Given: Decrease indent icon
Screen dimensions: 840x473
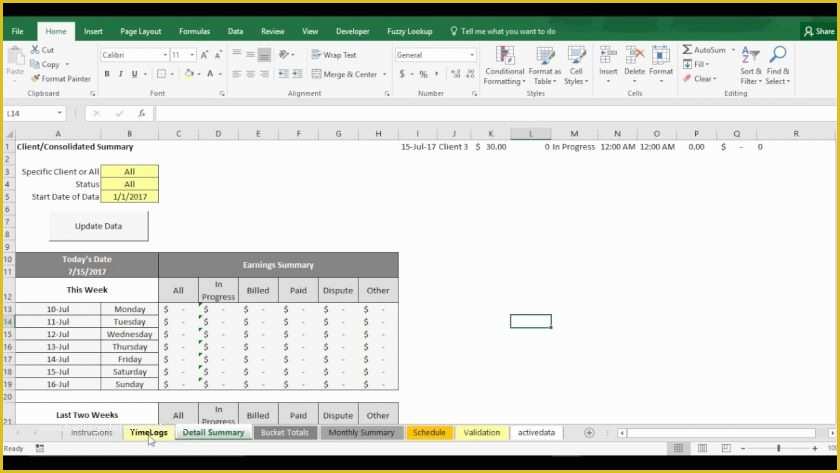Looking at the screenshot, I should (x=283, y=74).
